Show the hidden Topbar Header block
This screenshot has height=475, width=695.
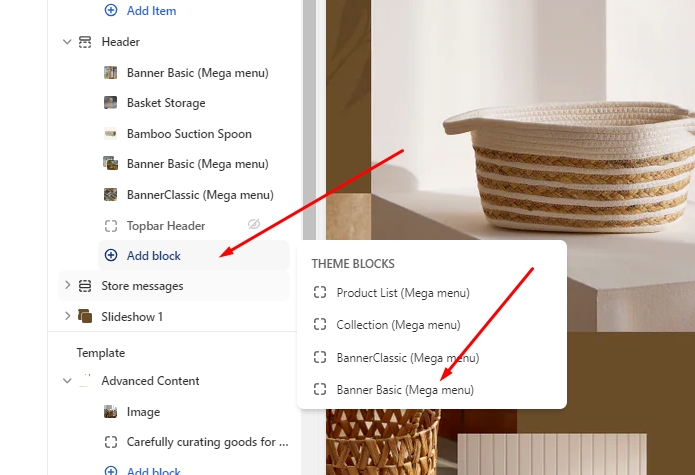click(254, 225)
